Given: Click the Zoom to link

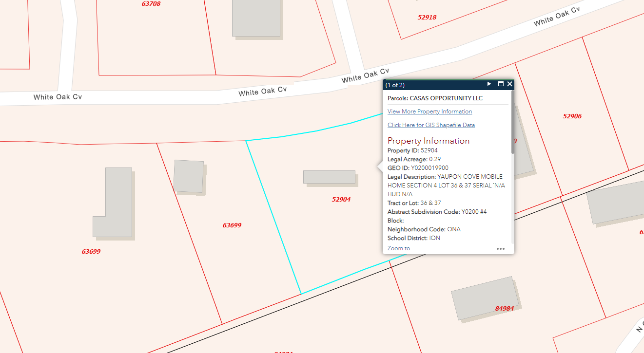Looking at the screenshot, I should click(398, 248).
